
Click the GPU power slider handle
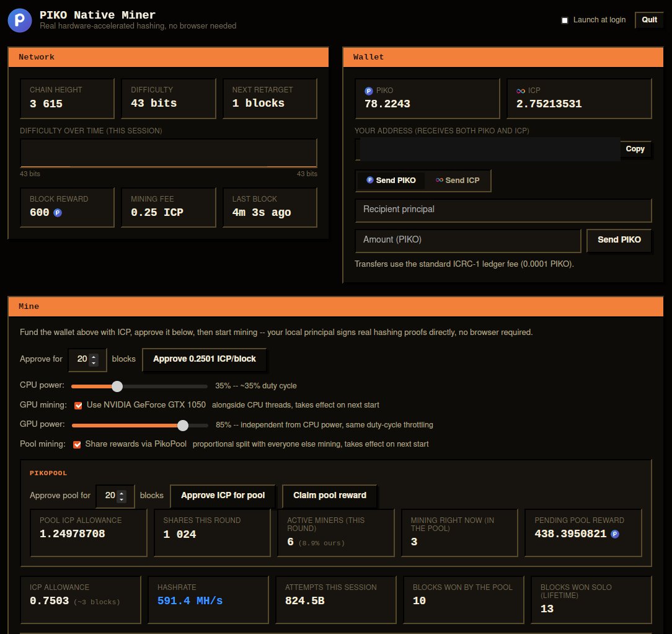point(183,426)
